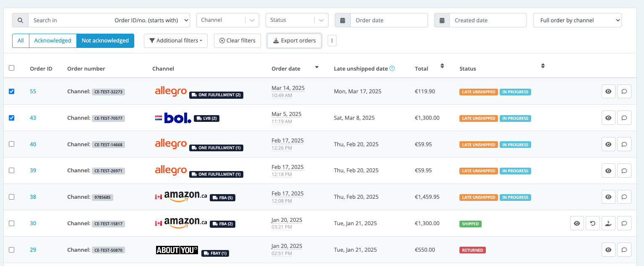644x266 pixels.
Task: Check the checkbox for order 30
Action: (11, 223)
